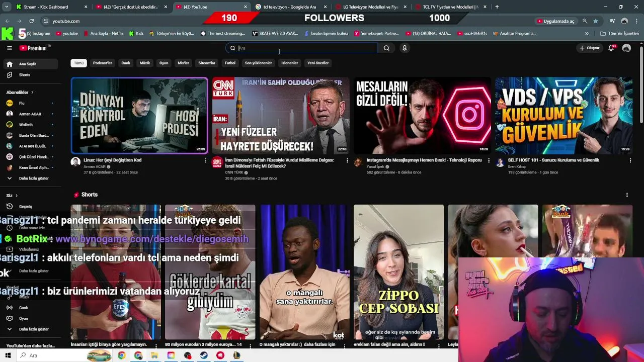Image resolution: width=644 pixels, height=362 pixels.
Task: Select the Podcast'ler filter chip
Action: 103,63
